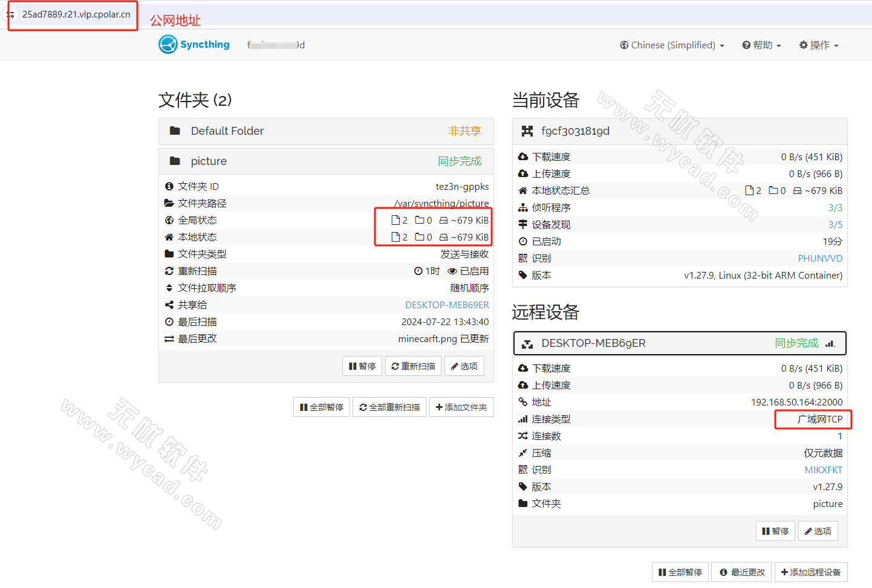Click the clock icon beside 最后扫描
Viewport: 872px width, 588px height.
click(x=169, y=321)
